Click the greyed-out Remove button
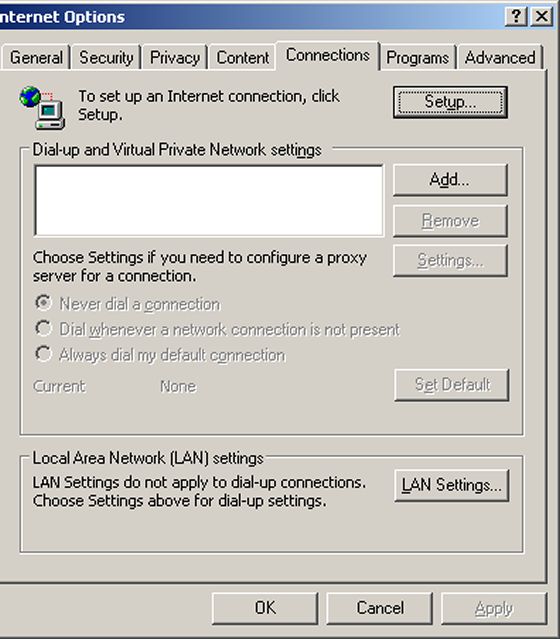Viewport: 560px width, 639px height. 450,220
